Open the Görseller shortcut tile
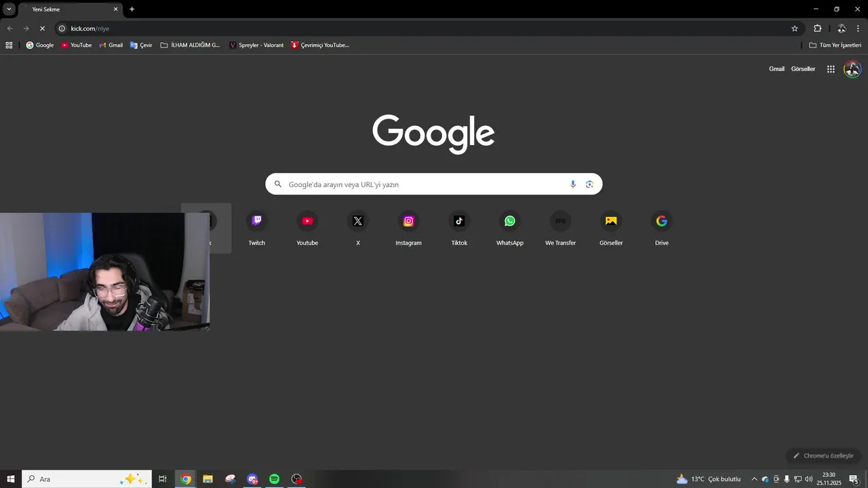The width and height of the screenshot is (868, 488). coord(611,228)
